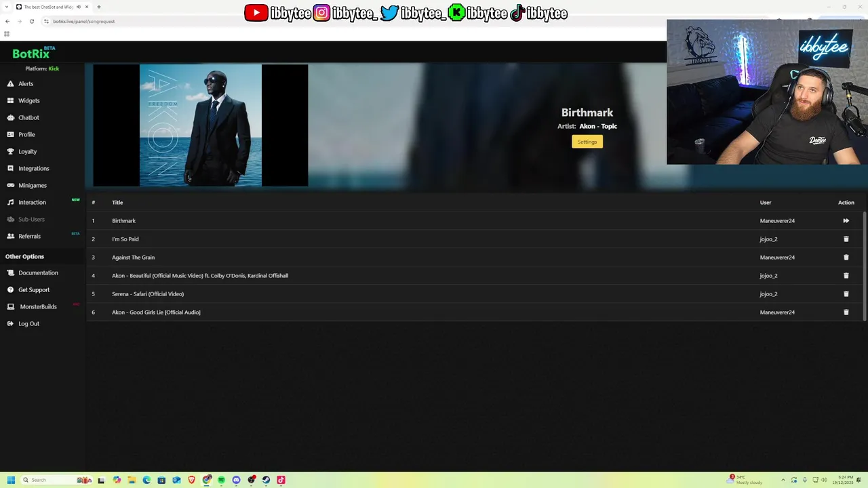Viewport: 868px width, 488px height.
Task: Select Akon - Beautiful (Official Music Video) title
Action: tap(200, 276)
